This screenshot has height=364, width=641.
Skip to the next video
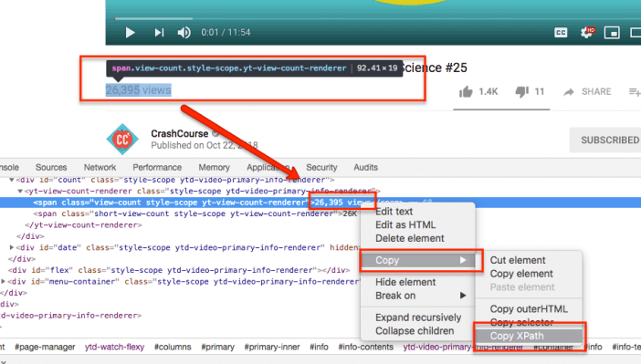coord(159,32)
